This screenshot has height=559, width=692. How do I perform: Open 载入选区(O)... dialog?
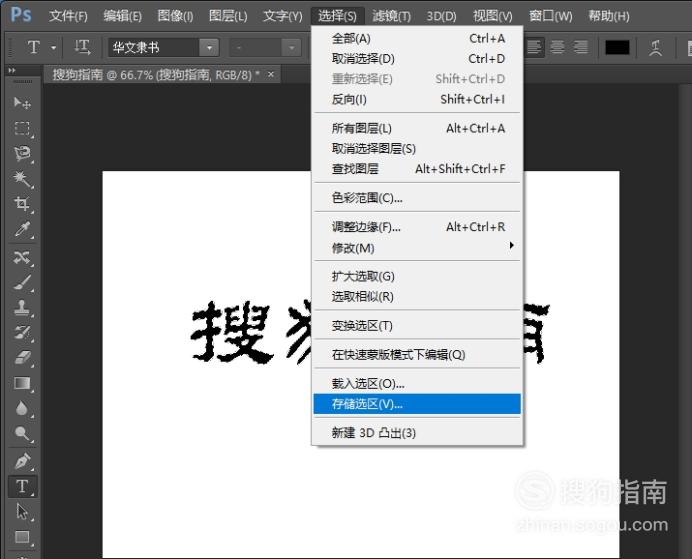coord(417,384)
